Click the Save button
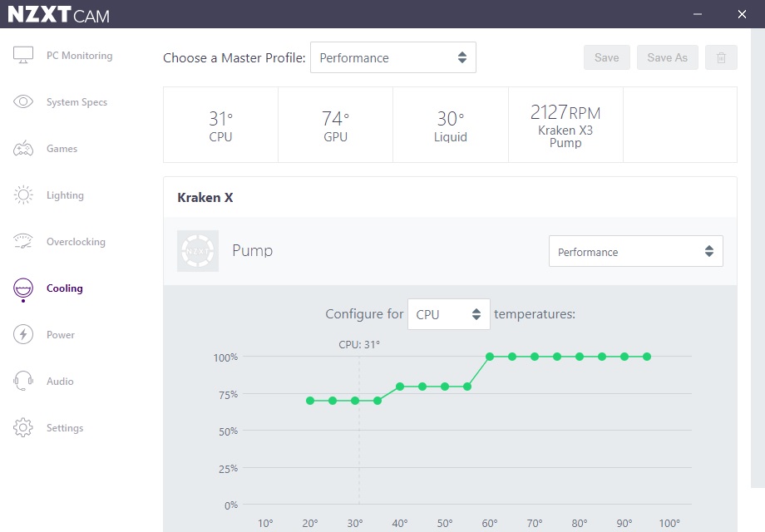765x532 pixels. pyautogui.click(x=607, y=57)
